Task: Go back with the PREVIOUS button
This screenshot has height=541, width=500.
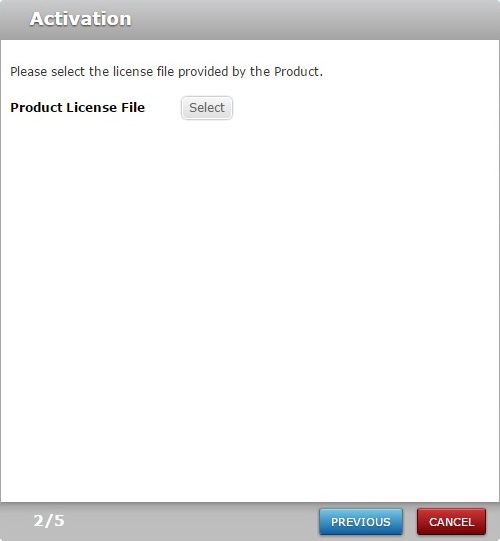Action: coord(361,522)
